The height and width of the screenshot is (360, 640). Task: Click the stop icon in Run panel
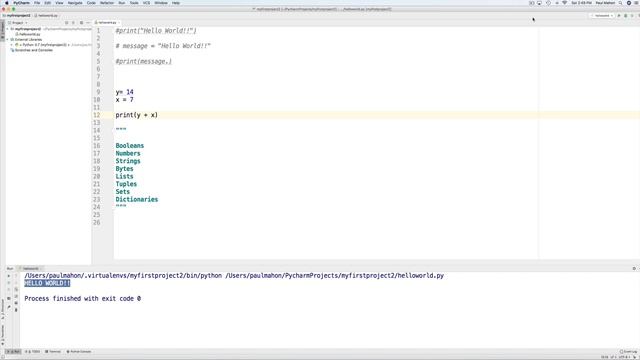point(9,283)
